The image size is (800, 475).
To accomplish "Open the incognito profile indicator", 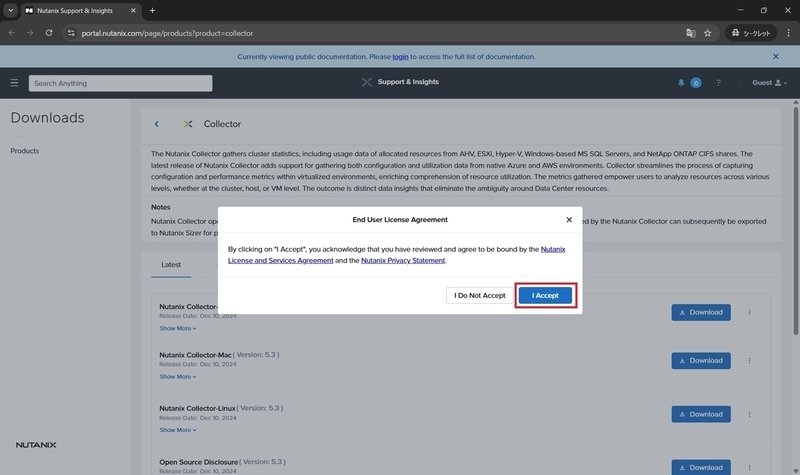I will [x=751, y=33].
